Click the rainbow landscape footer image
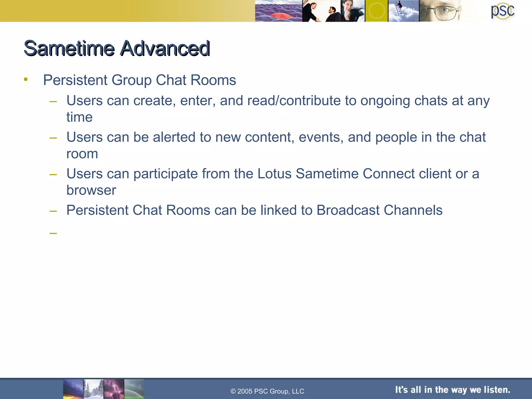This screenshot has height=399, width=532. coord(134,389)
